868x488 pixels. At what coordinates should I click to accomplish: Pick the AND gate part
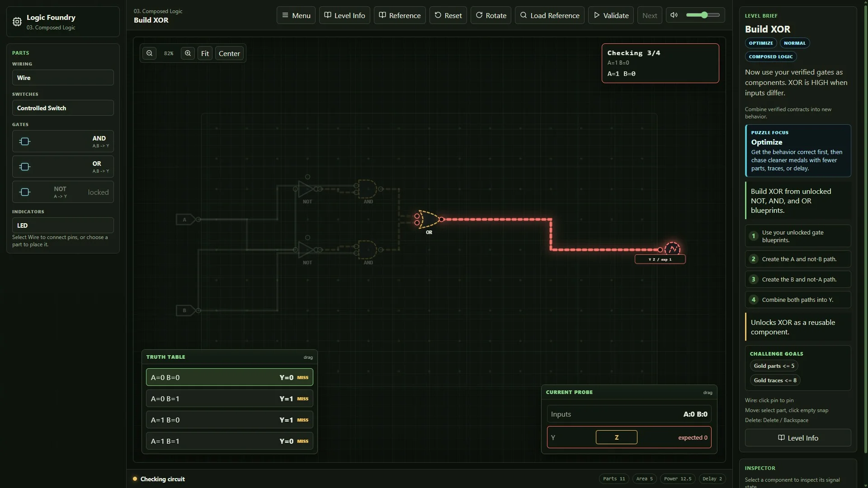tap(63, 141)
